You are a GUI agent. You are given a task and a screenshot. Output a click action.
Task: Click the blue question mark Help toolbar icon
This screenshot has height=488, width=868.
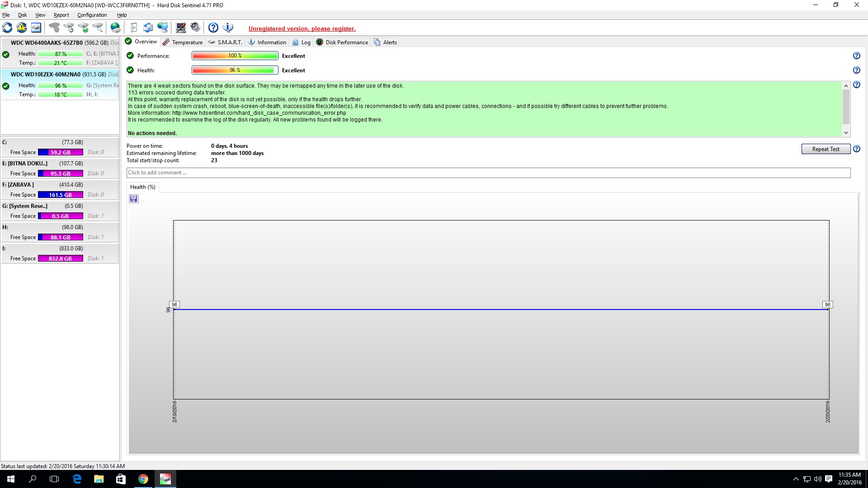pyautogui.click(x=213, y=28)
